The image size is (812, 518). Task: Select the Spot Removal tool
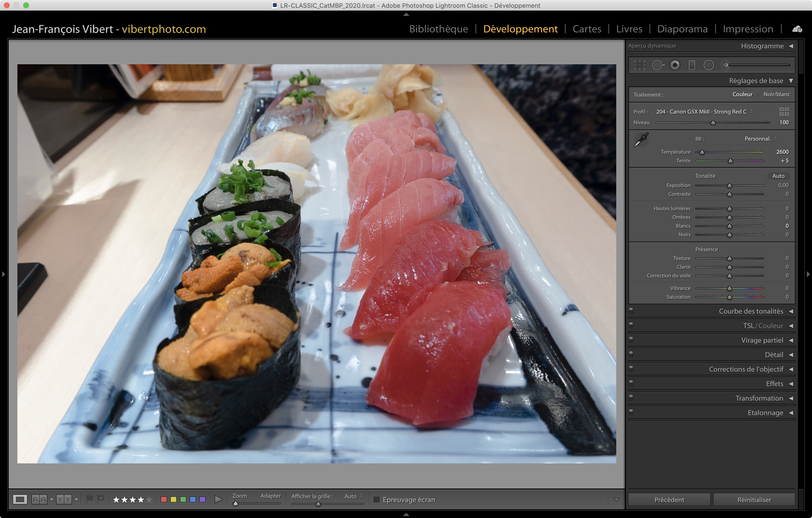657,65
